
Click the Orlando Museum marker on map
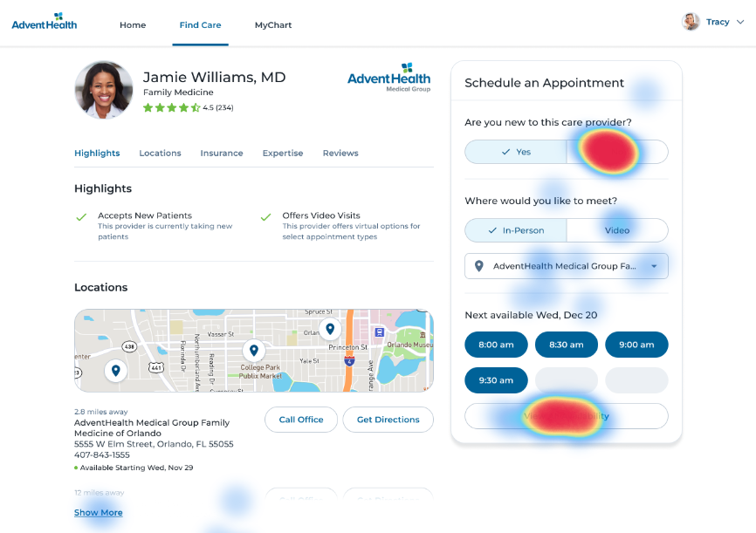423,335
